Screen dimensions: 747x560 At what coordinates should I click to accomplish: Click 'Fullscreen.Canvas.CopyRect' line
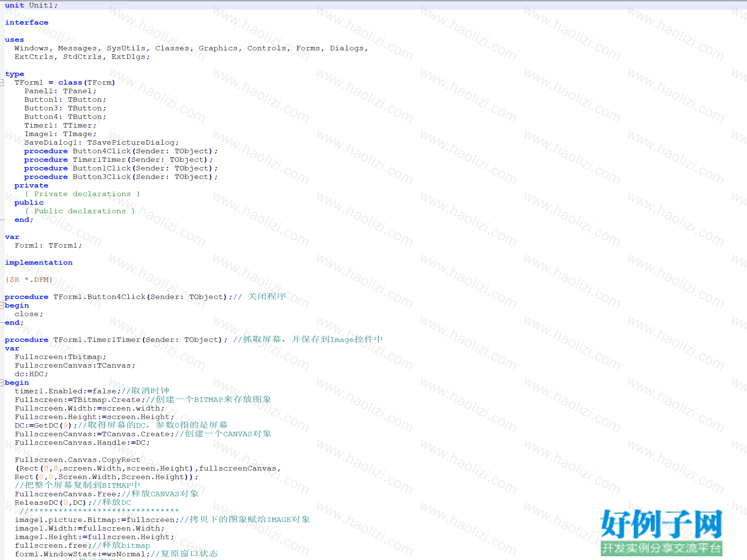point(77,460)
